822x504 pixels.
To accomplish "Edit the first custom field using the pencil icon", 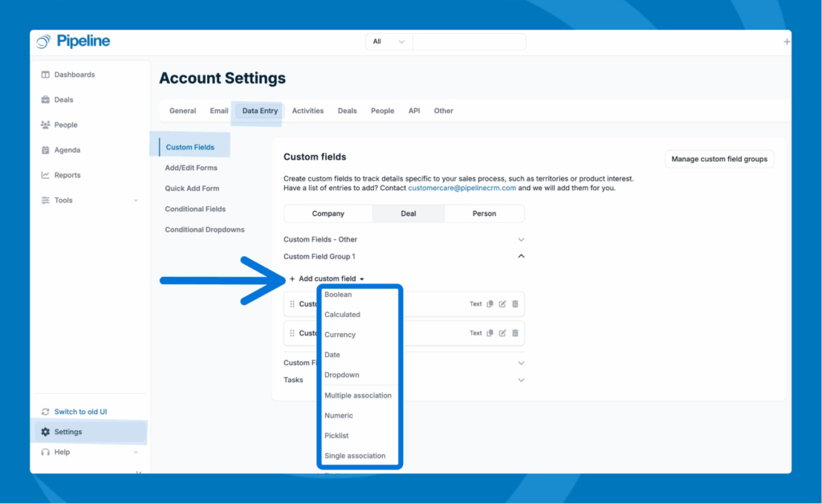I will click(x=501, y=303).
